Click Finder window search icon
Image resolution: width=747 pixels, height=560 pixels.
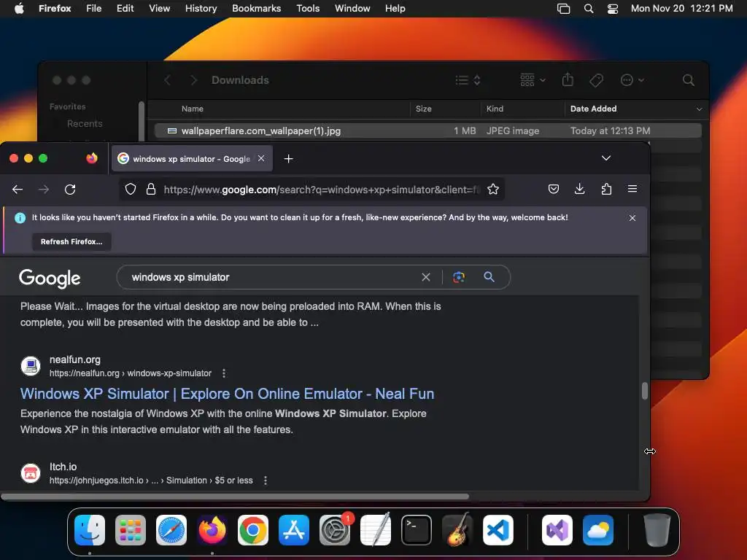(x=688, y=80)
